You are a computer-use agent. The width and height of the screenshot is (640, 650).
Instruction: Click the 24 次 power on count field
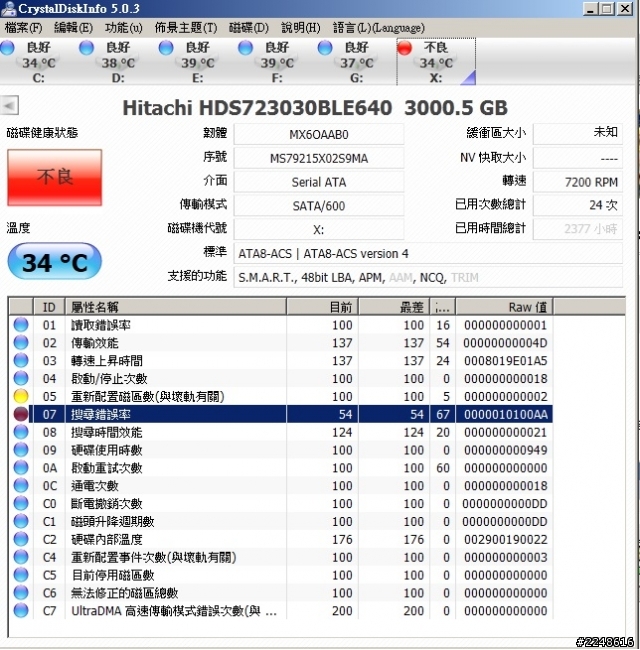click(x=578, y=205)
